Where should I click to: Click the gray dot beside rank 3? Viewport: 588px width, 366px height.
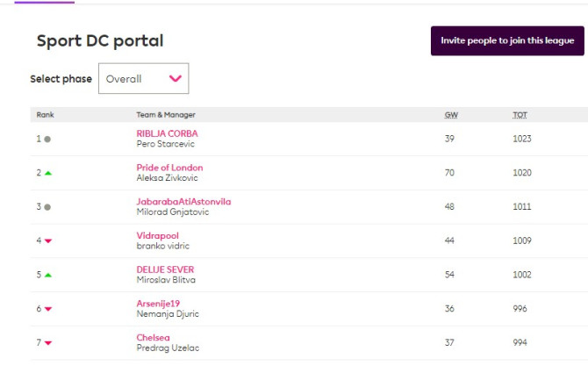pos(47,207)
